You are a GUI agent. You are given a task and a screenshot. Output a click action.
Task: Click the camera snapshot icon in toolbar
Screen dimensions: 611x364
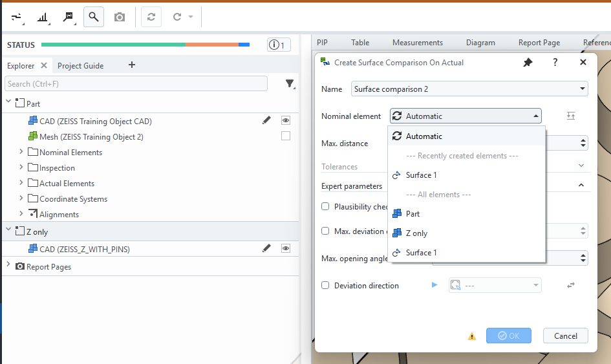click(x=120, y=17)
